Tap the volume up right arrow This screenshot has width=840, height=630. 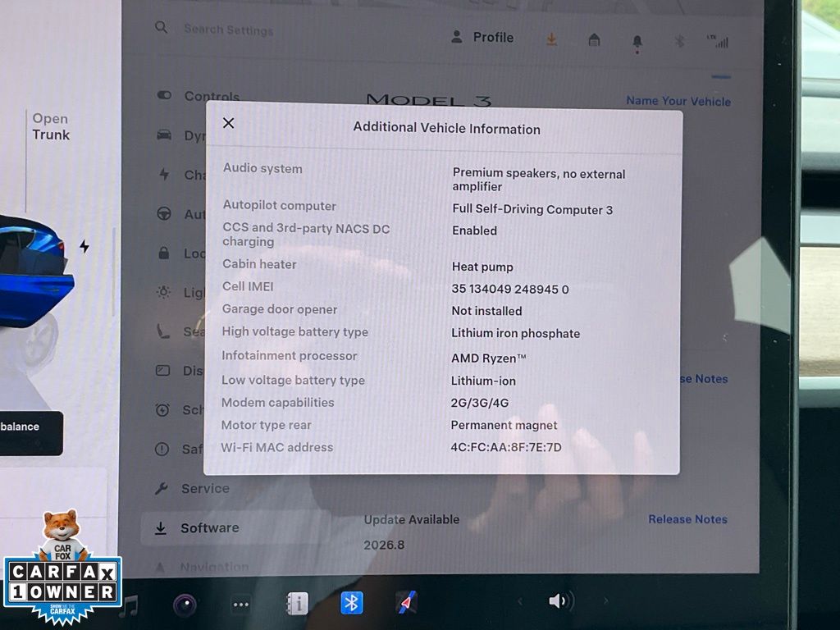click(606, 601)
